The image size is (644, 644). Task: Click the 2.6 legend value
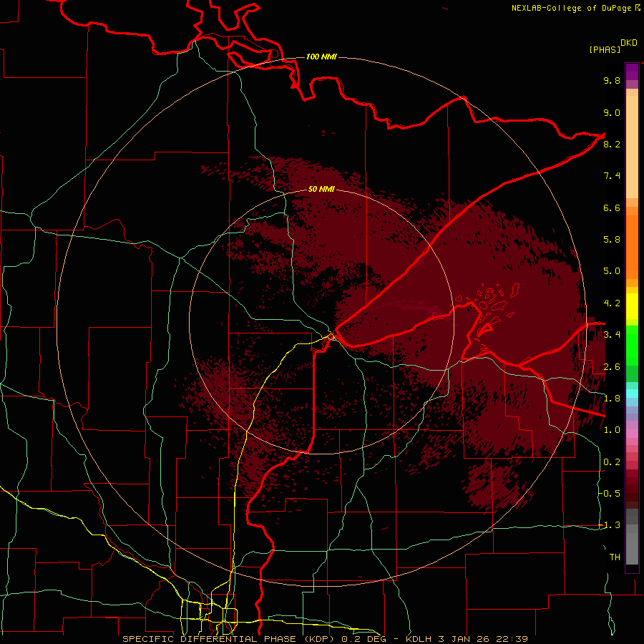[x=612, y=367]
